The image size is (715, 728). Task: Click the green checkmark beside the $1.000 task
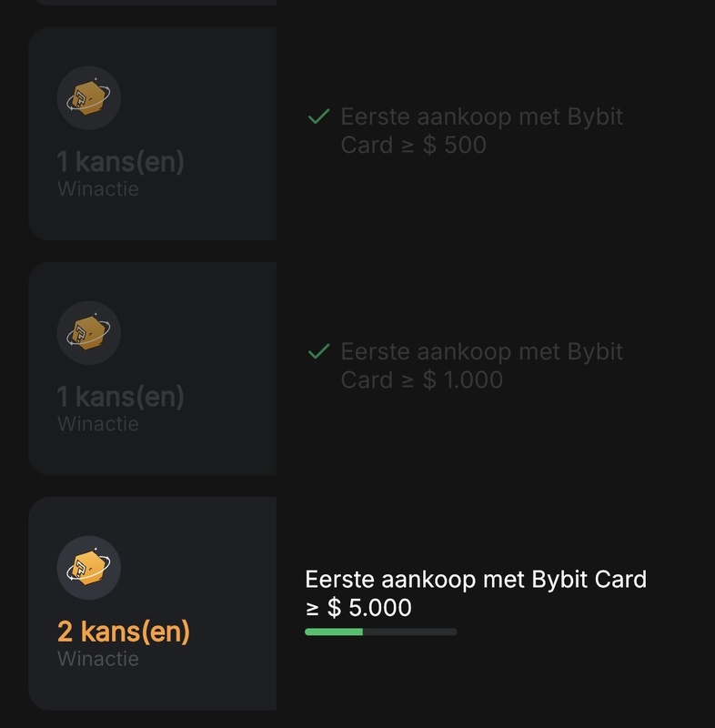click(x=318, y=351)
